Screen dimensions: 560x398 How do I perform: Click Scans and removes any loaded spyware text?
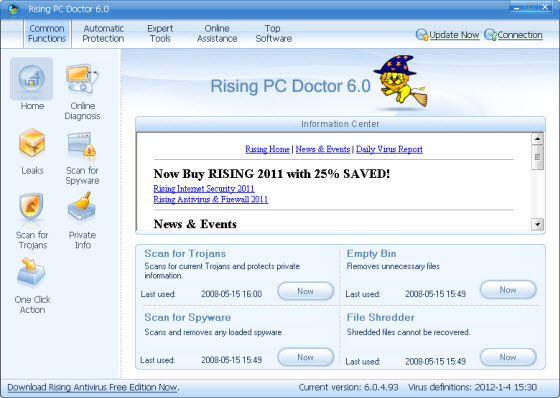[213, 332]
